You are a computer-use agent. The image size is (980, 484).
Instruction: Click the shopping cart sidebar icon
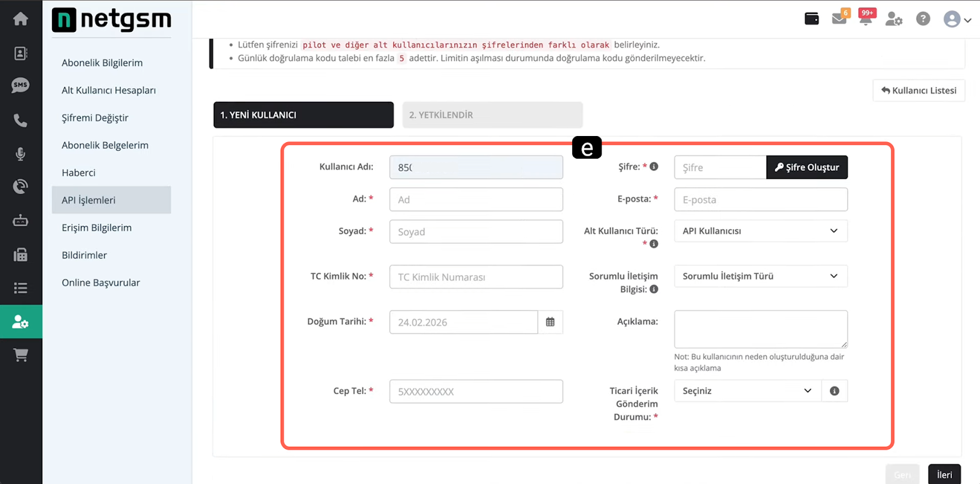pyautogui.click(x=20, y=355)
